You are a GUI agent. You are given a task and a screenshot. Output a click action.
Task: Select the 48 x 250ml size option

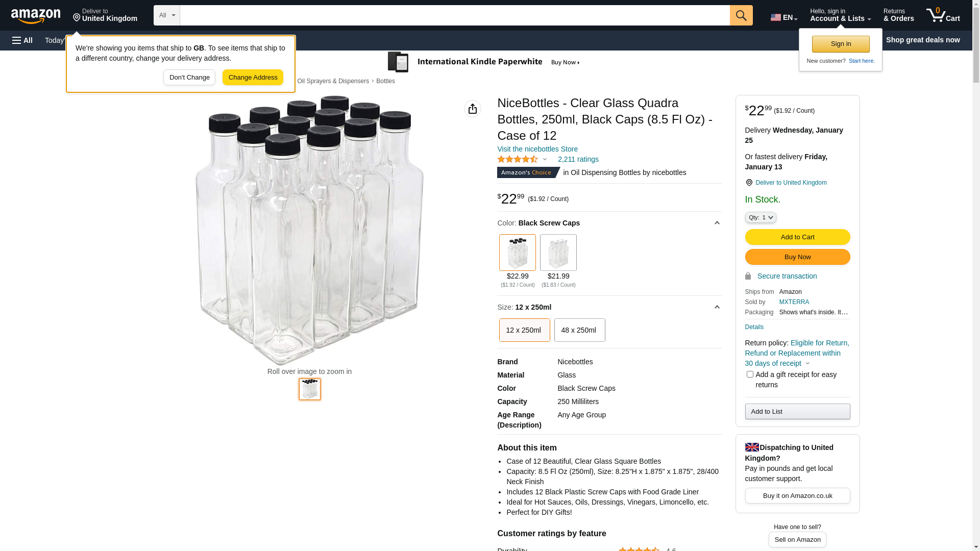tap(579, 330)
